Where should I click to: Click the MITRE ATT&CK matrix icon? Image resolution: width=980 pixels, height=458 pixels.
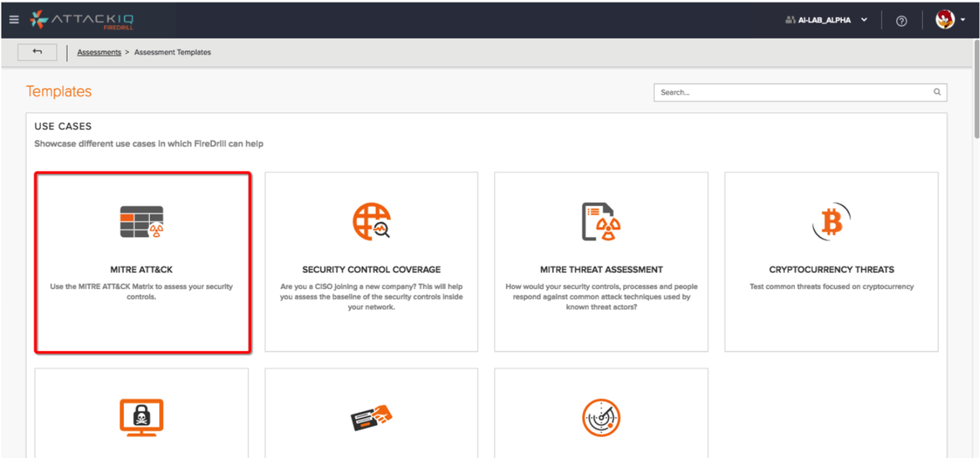tap(142, 222)
